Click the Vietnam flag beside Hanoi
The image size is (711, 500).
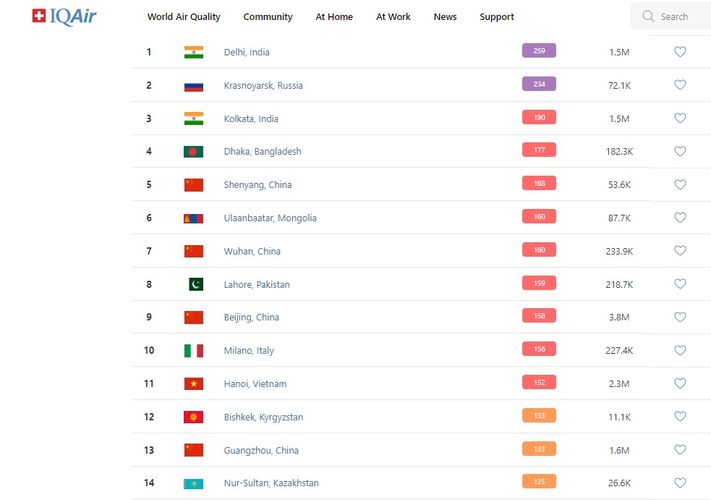193,384
